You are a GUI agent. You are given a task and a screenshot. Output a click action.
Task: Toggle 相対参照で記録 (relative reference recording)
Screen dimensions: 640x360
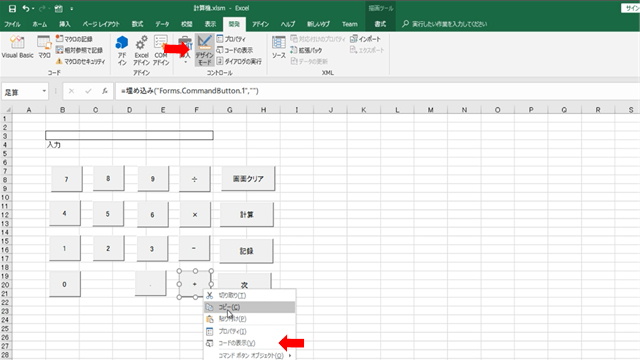point(79,50)
